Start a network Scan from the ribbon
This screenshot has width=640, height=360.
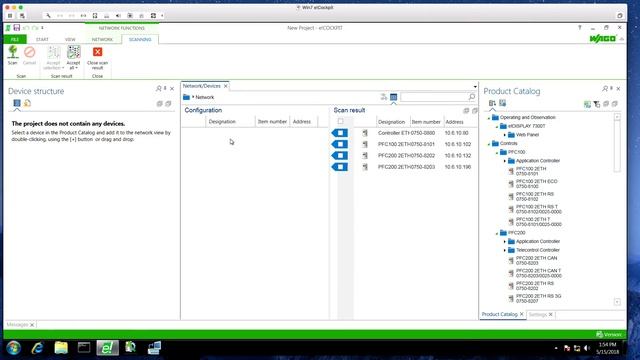(x=13, y=55)
